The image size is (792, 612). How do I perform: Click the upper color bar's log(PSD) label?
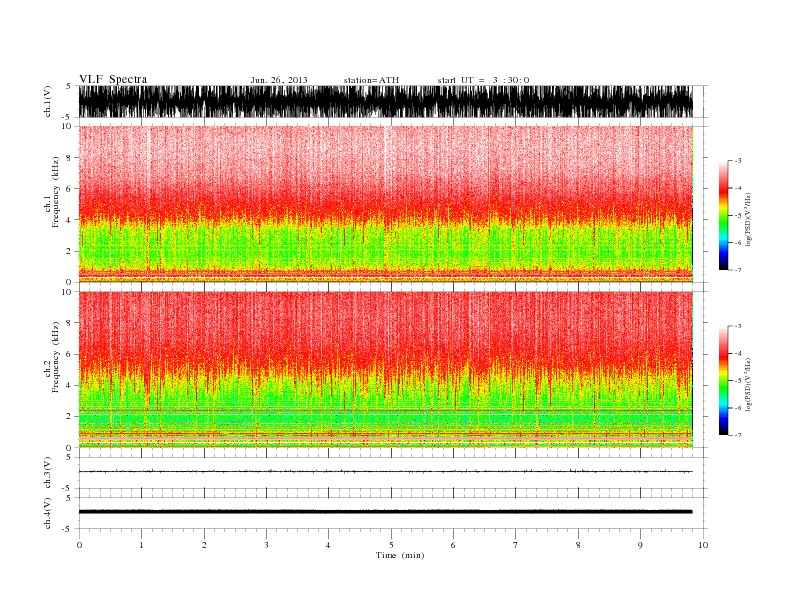pos(748,218)
